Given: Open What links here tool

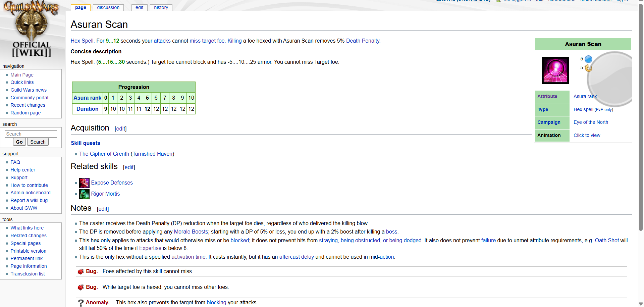Looking at the screenshot, I should click(x=27, y=228).
